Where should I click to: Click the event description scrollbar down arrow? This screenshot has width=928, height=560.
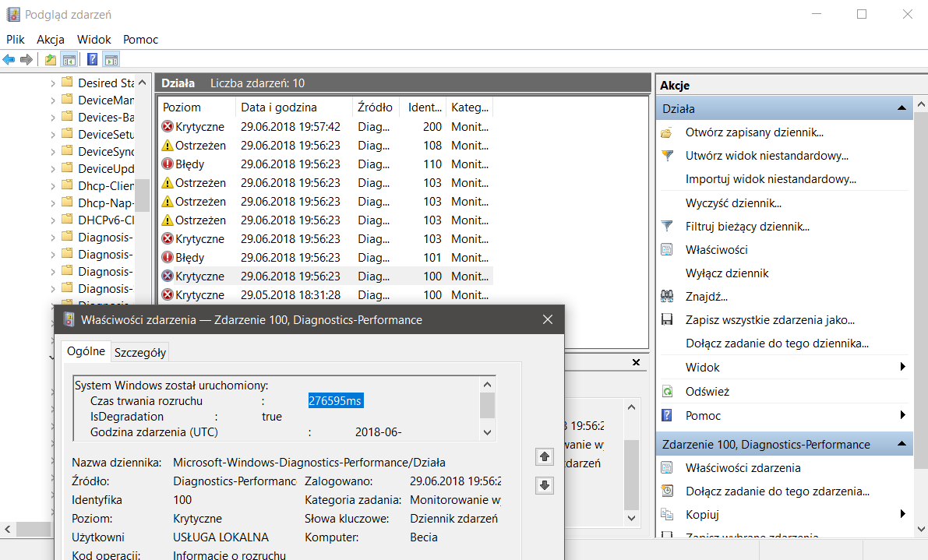tap(488, 432)
